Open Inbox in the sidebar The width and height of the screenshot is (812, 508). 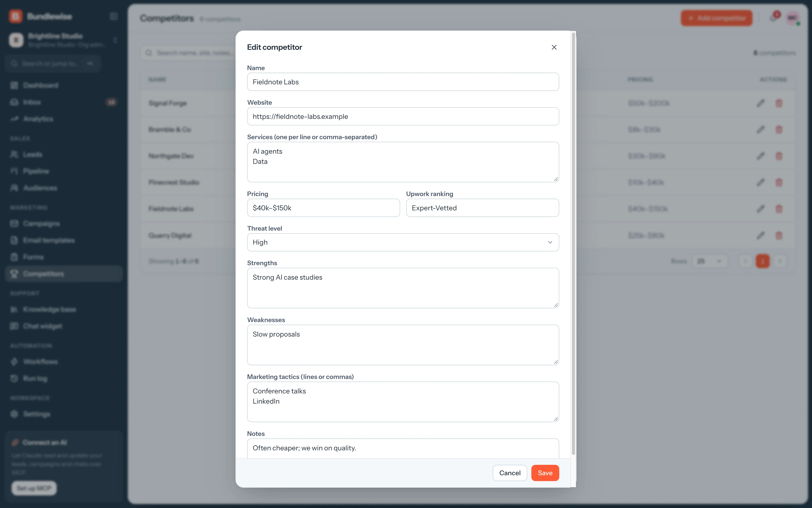(63, 102)
